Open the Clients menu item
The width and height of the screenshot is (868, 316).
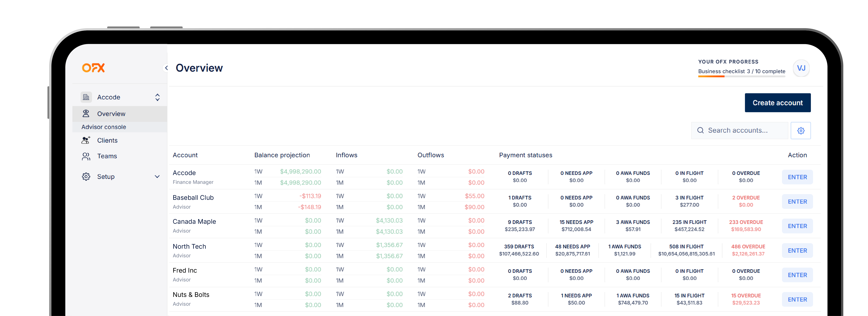point(107,140)
